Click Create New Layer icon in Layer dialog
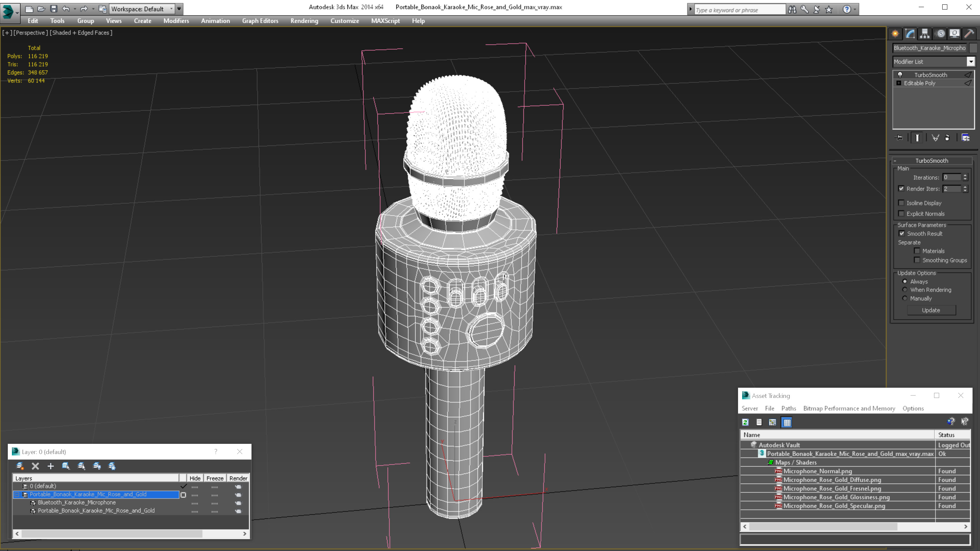This screenshot has width=980, height=551. (20, 466)
